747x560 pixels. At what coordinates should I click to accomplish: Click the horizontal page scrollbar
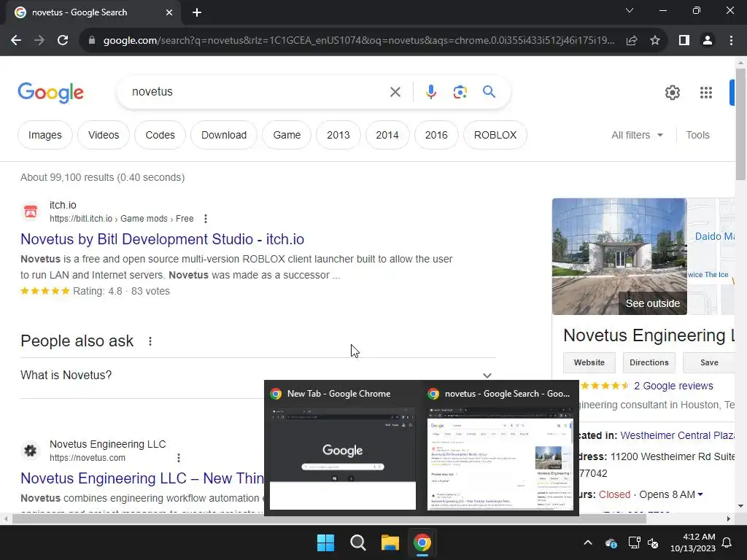(x=329, y=518)
